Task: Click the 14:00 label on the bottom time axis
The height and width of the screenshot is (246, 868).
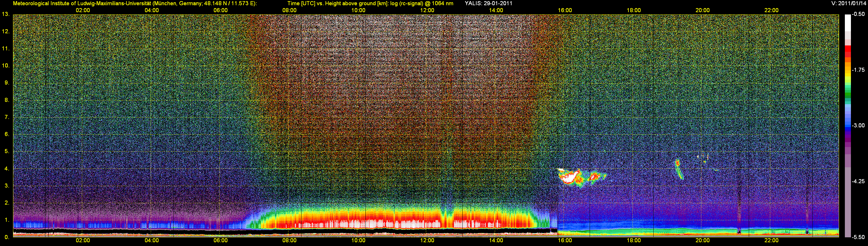Action: pyautogui.click(x=496, y=241)
